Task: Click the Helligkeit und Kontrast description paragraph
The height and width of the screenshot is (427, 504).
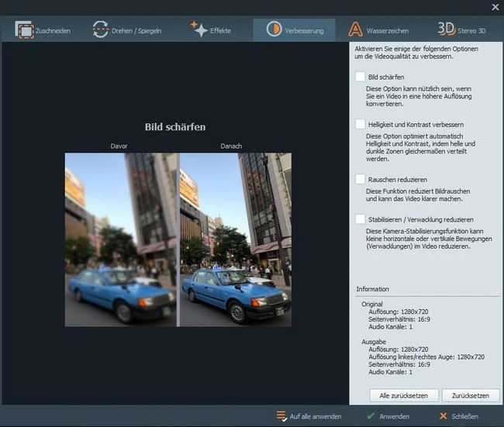Action: [420, 147]
